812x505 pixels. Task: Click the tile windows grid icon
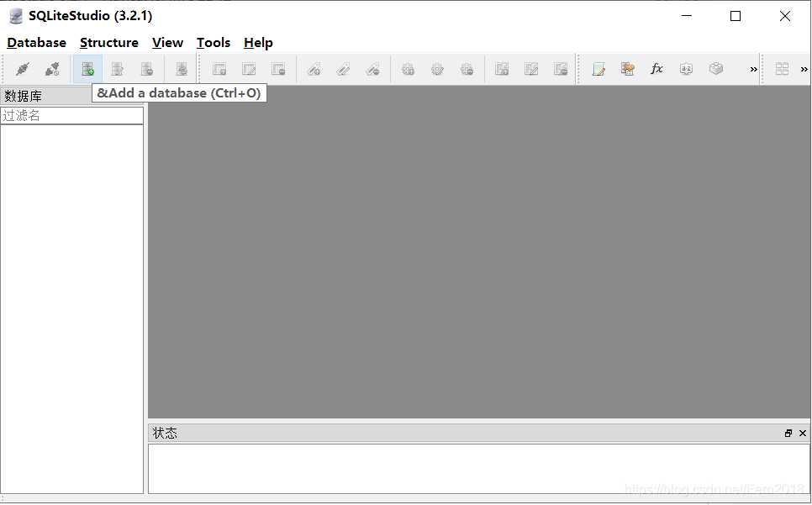tap(782, 69)
